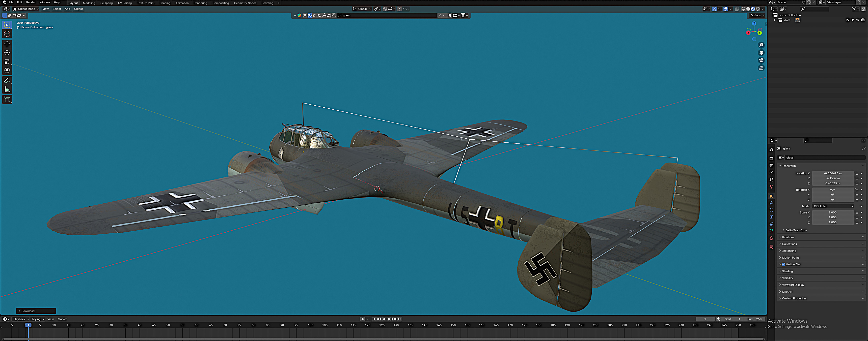
Task: Open the Physics properties tab
Action: [771, 217]
